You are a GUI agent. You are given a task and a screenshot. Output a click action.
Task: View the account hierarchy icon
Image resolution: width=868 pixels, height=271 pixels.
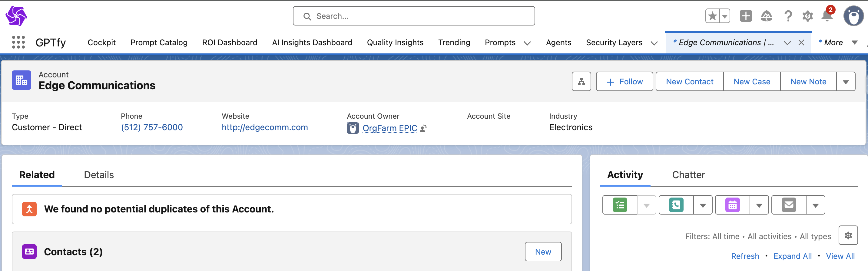click(x=581, y=81)
